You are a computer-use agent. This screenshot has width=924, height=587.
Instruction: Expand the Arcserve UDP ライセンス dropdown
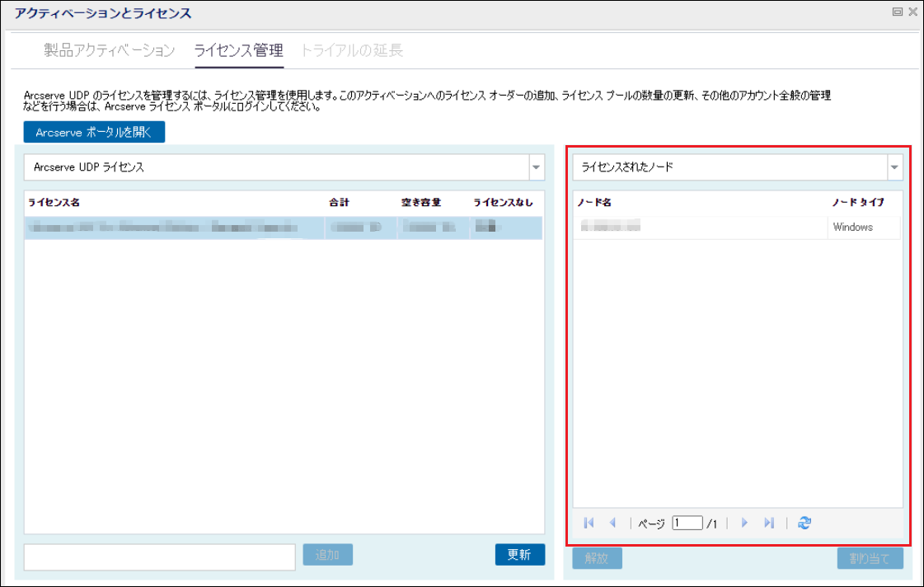click(x=536, y=167)
